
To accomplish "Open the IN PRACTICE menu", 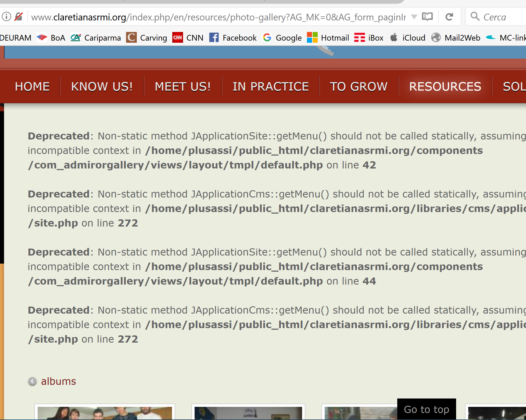I will pos(271,87).
